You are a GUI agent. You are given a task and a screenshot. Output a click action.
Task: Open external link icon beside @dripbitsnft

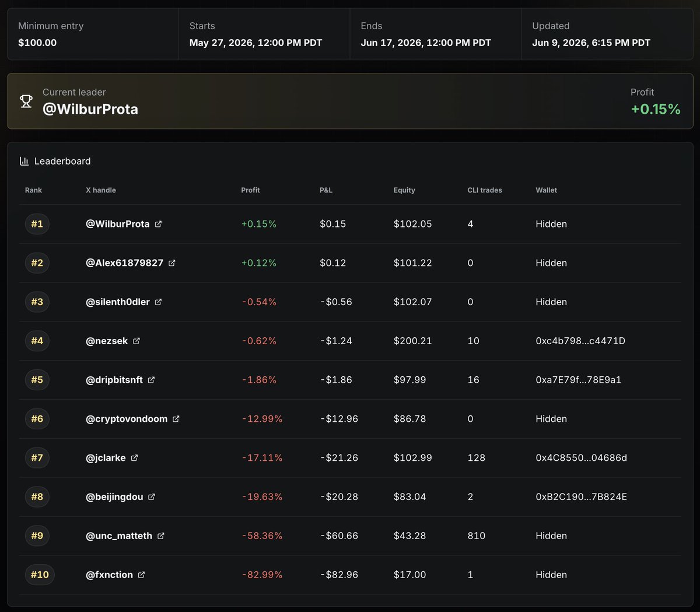click(151, 380)
